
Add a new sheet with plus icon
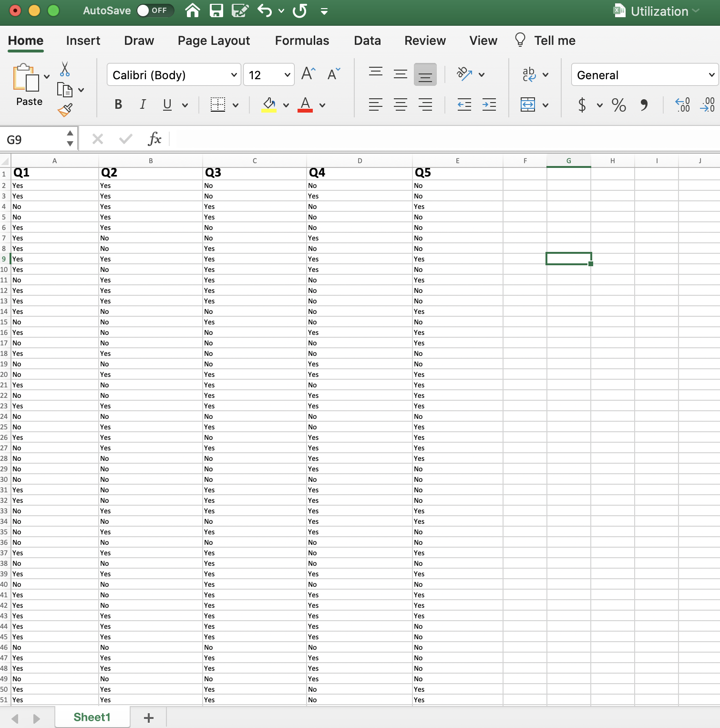(149, 718)
